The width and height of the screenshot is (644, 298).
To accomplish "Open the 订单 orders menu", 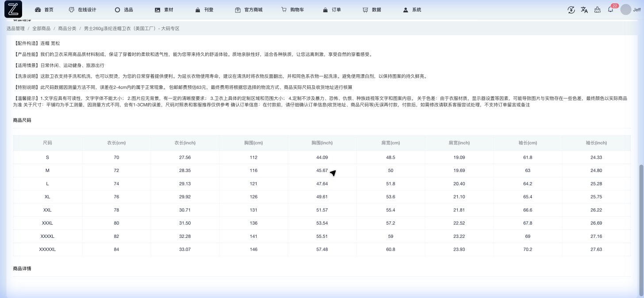I will (332, 10).
